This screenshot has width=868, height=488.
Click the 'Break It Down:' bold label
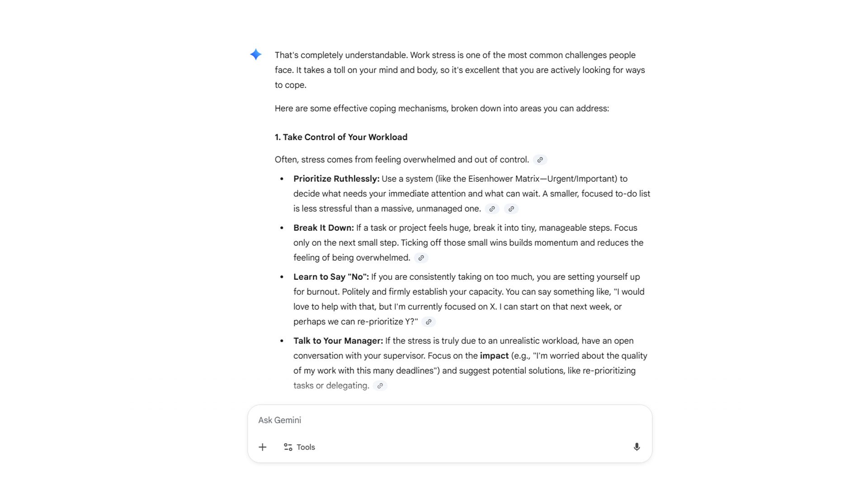click(324, 228)
